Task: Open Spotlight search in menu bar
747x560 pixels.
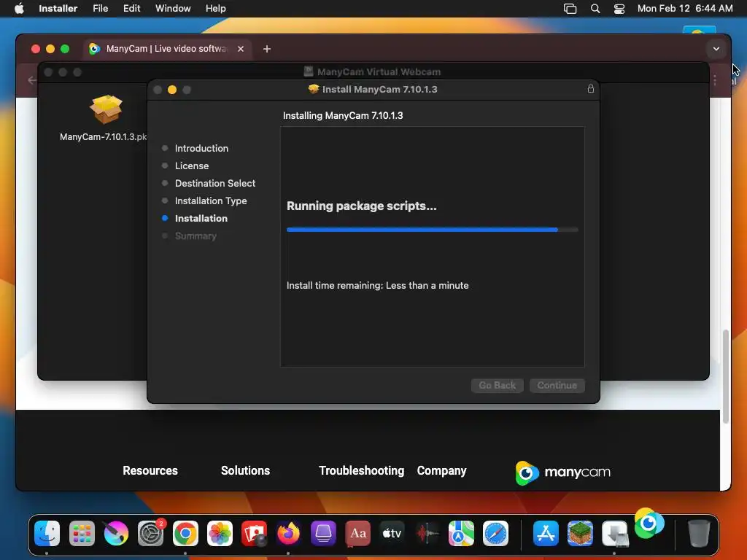Action: [595, 9]
